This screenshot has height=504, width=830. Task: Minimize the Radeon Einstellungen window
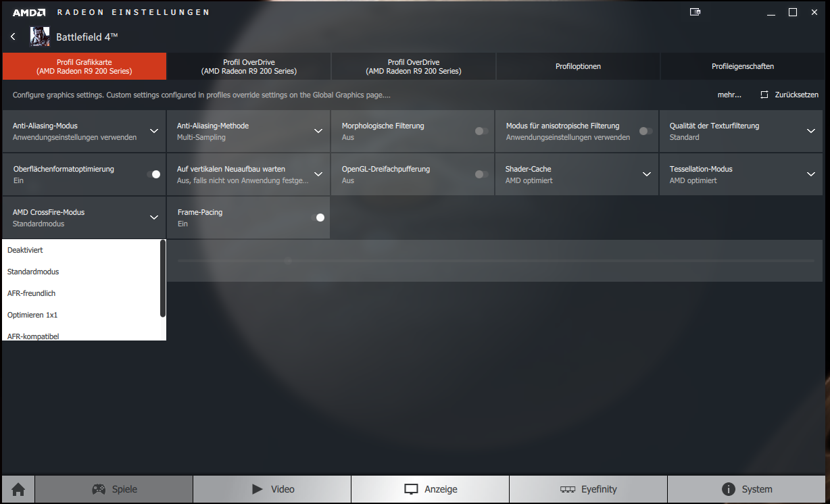tap(771, 12)
